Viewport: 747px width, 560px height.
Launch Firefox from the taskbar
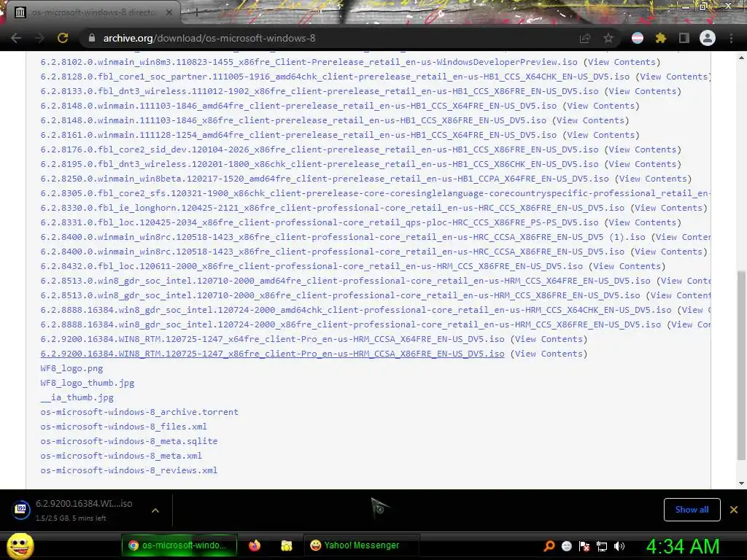(255, 545)
